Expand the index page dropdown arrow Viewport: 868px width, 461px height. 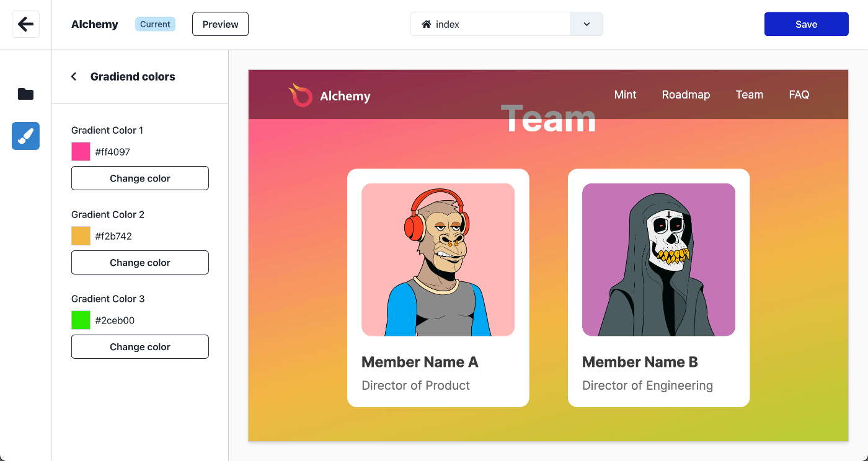click(587, 24)
